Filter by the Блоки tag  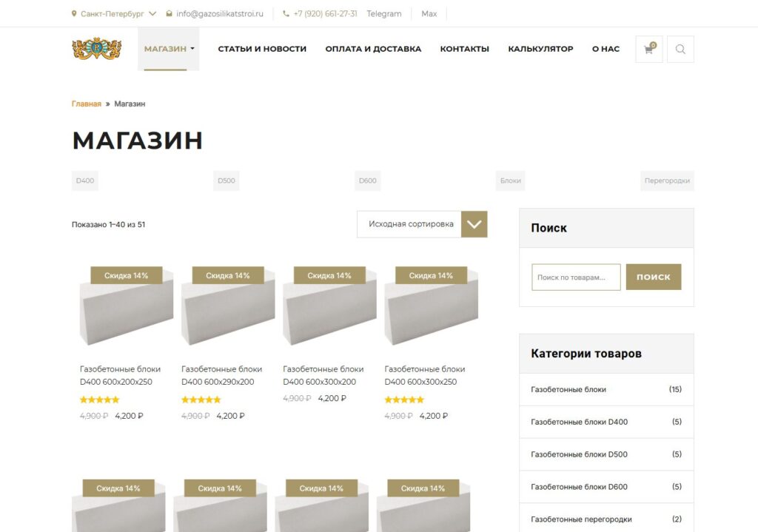click(511, 181)
